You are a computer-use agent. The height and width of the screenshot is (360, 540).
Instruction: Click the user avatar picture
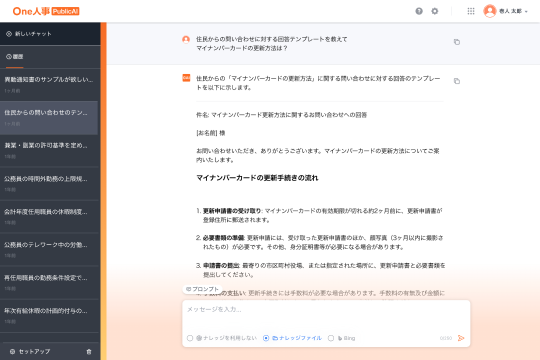pos(490,11)
